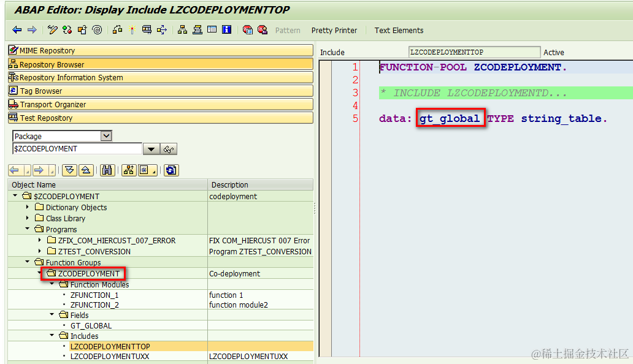Set external breakpoint with stop-person icon
The width and height of the screenshot is (633, 364).
263,30
